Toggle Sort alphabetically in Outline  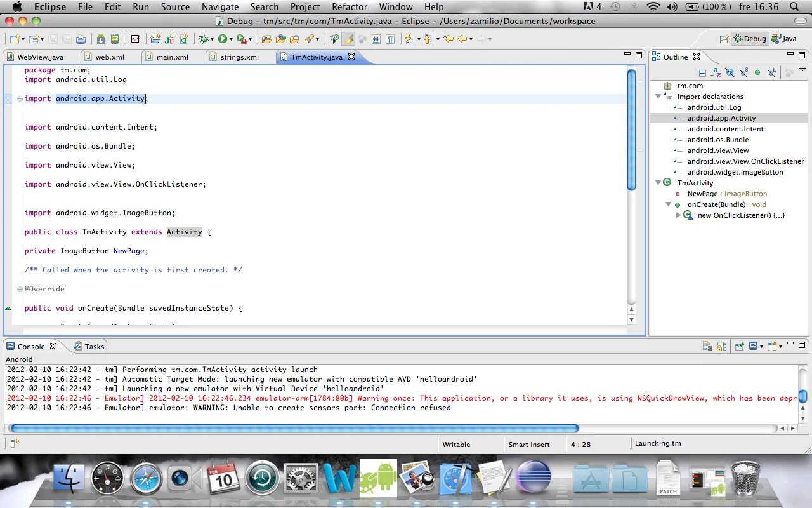point(716,72)
